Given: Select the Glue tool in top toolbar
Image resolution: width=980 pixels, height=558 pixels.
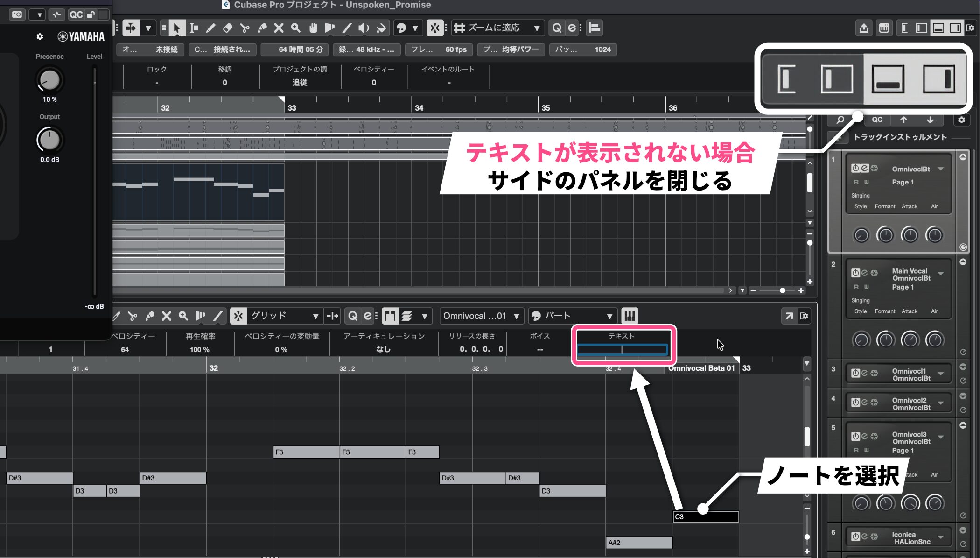Looking at the screenshot, I should tap(262, 28).
